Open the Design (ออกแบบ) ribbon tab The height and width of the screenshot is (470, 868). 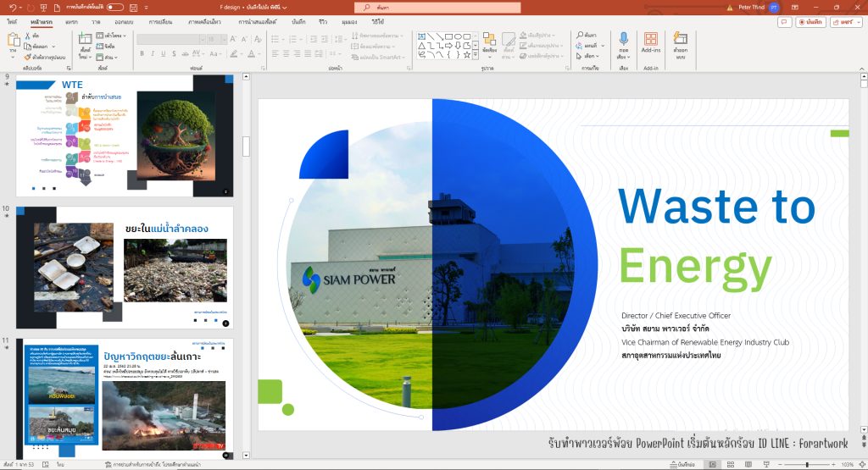click(124, 22)
